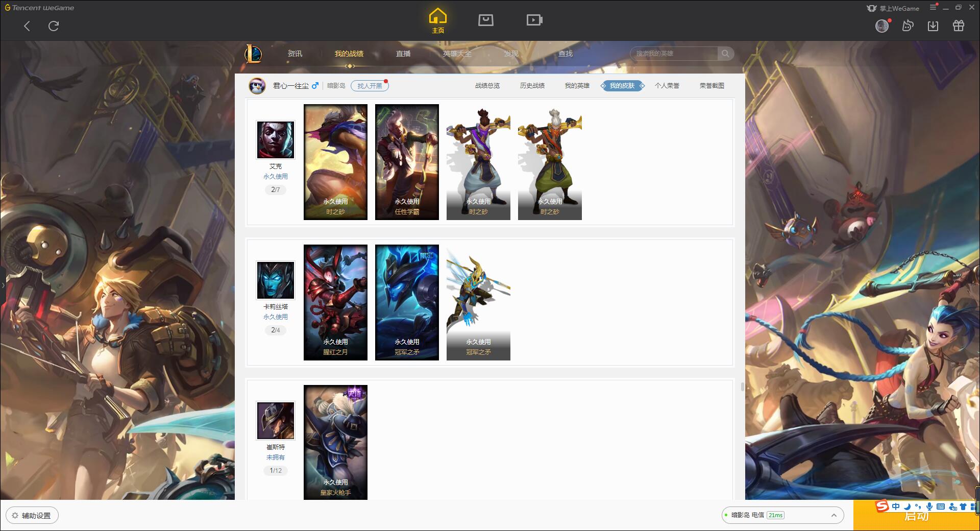The width and height of the screenshot is (980, 531).
Task: Click the IME microphone voice input icon
Action: tap(929, 506)
